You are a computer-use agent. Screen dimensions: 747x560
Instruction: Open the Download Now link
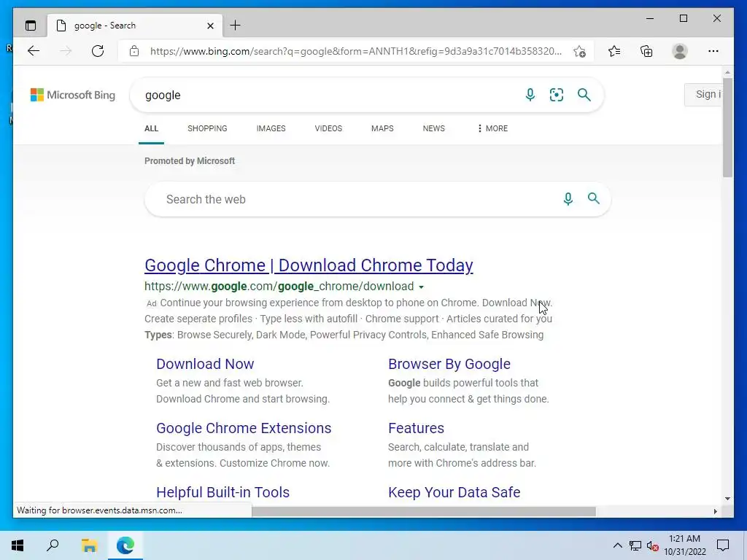[x=205, y=364]
